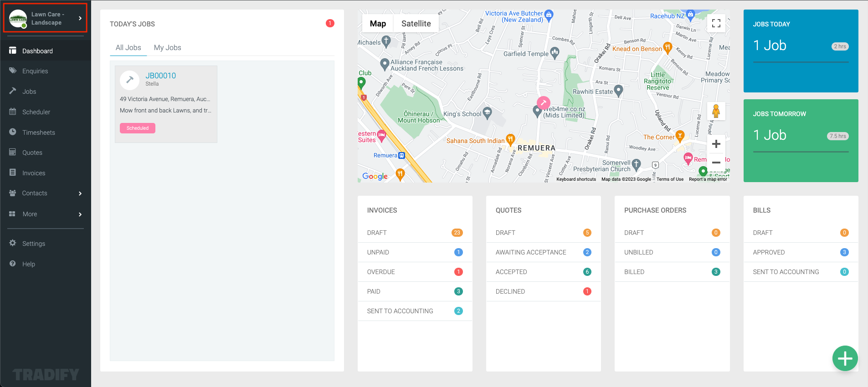The height and width of the screenshot is (387, 868).
Task: Open Scheduler calendar icon in sidebar
Action: [x=13, y=112]
